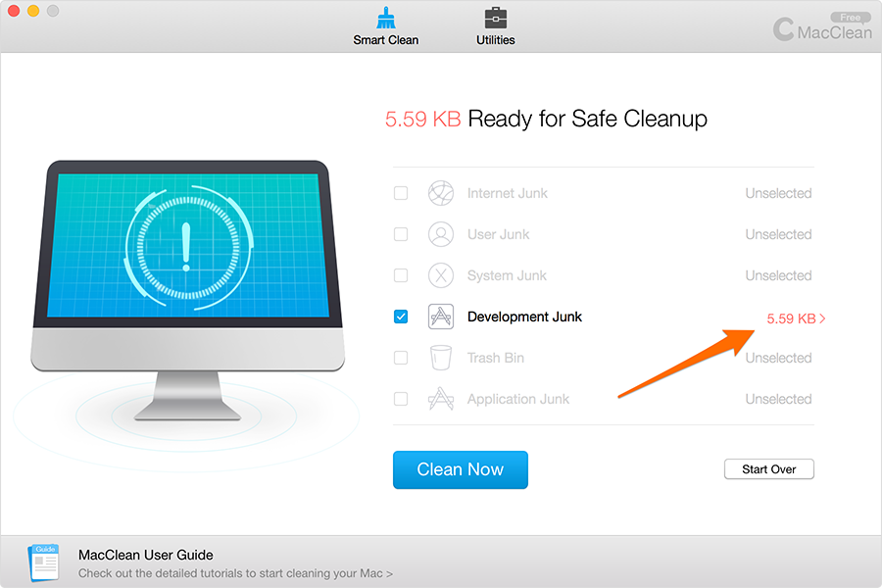Expand Development Junk details via 5.59 KB arrow
The height and width of the screenshot is (588, 882).
click(796, 318)
